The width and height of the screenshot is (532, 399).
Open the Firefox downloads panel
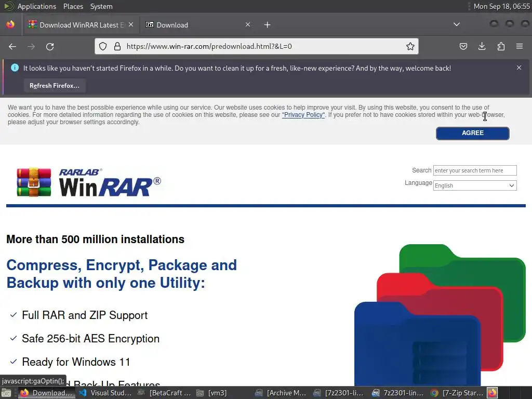click(x=482, y=46)
